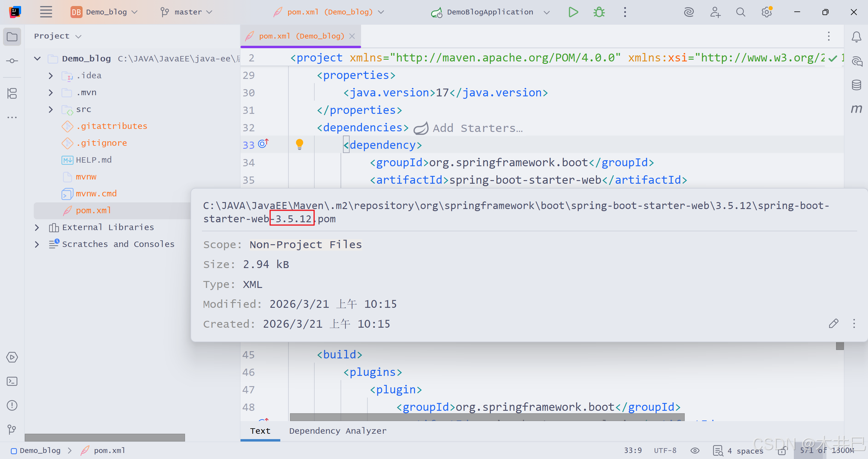Open the Structure tool window

click(12, 93)
